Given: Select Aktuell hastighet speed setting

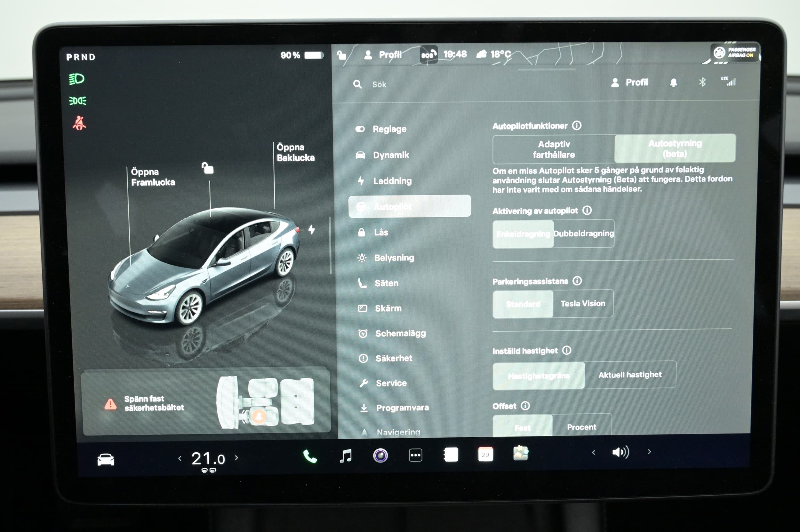Looking at the screenshot, I should 630,375.
